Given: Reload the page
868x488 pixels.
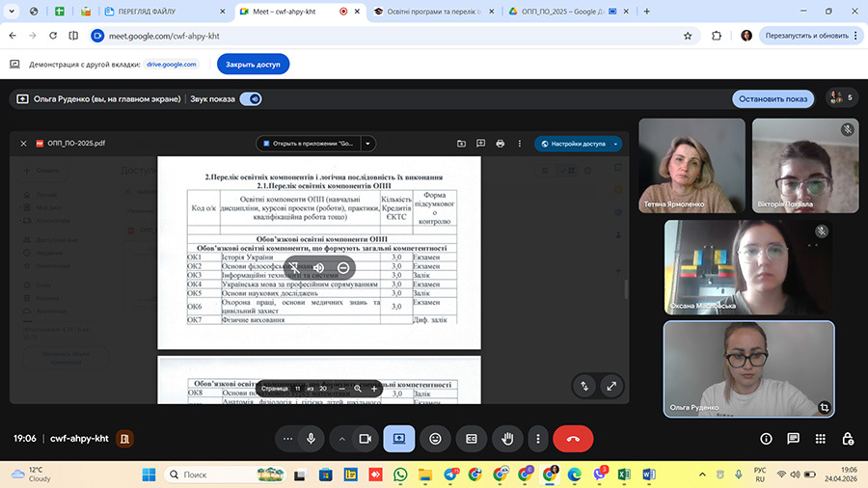Looking at the screenshot, I should tap(53, 36).
